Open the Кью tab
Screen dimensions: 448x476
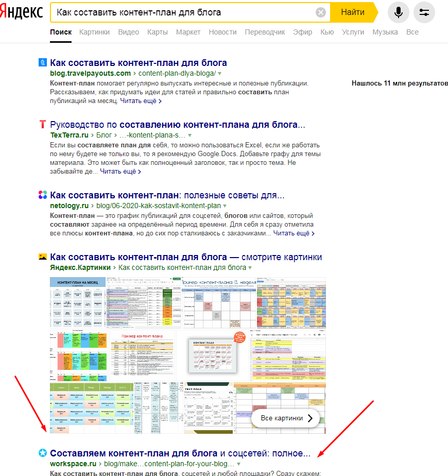click(327, 32)
